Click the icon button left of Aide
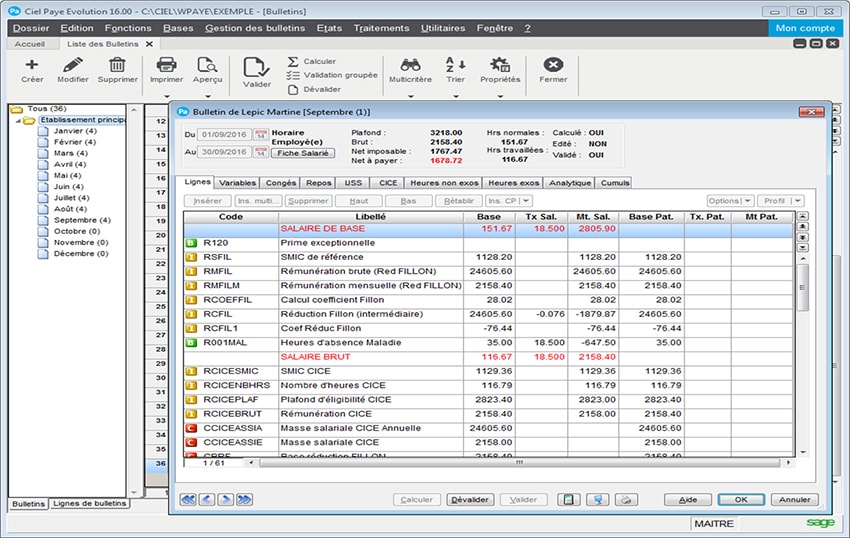Viewport: 850px width, 538px height. coord(626,499)
